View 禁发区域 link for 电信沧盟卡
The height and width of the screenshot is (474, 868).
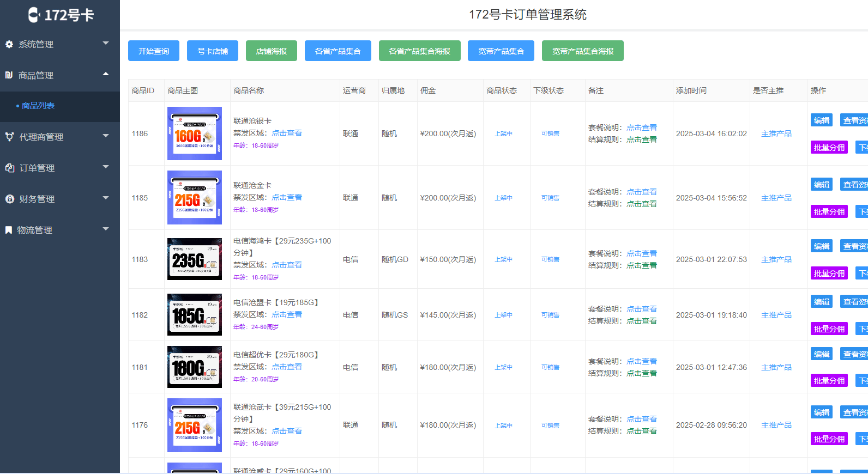click(x=287, y=314)
